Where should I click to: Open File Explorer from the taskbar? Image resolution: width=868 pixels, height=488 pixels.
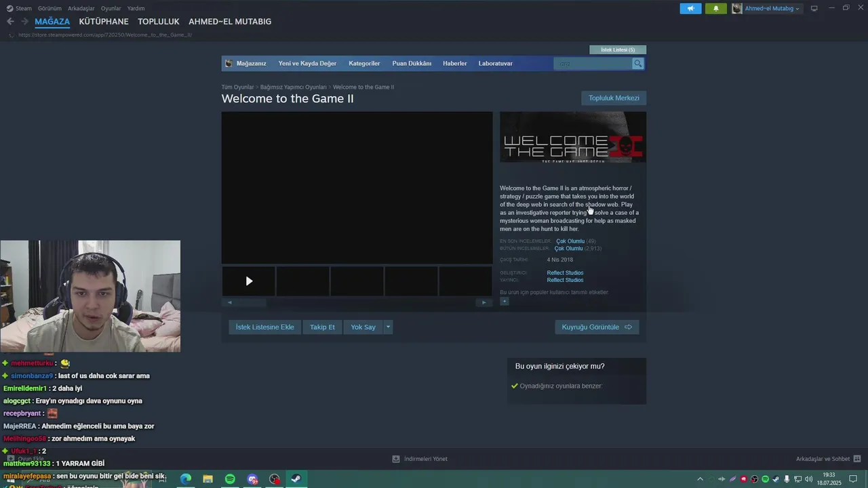tap(208, 479)
